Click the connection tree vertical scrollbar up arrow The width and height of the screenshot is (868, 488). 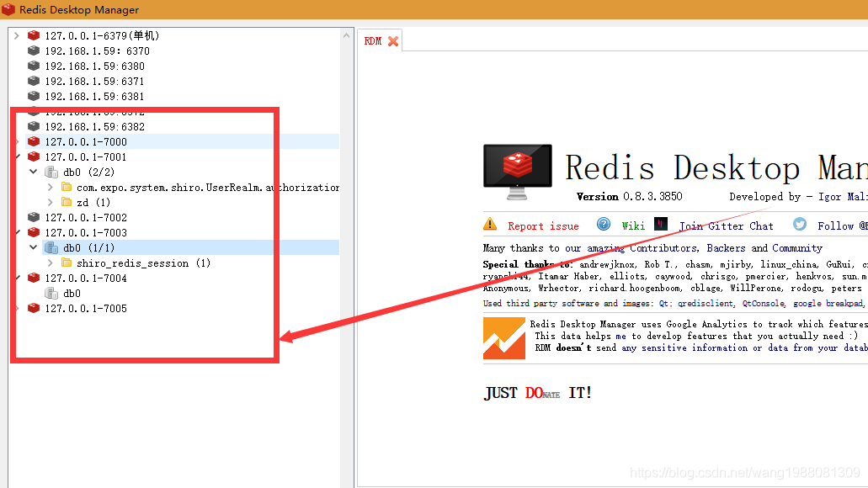[x=347, y=35]
